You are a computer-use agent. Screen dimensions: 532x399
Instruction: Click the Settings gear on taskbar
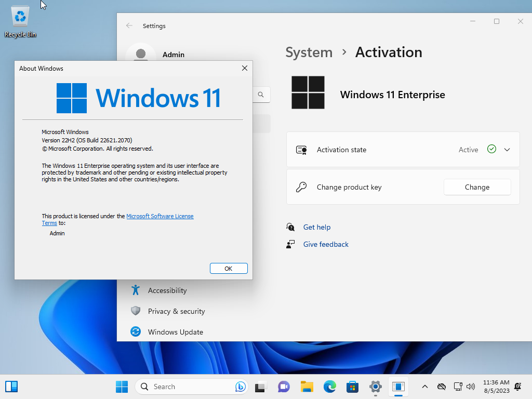tap(375, 387)
